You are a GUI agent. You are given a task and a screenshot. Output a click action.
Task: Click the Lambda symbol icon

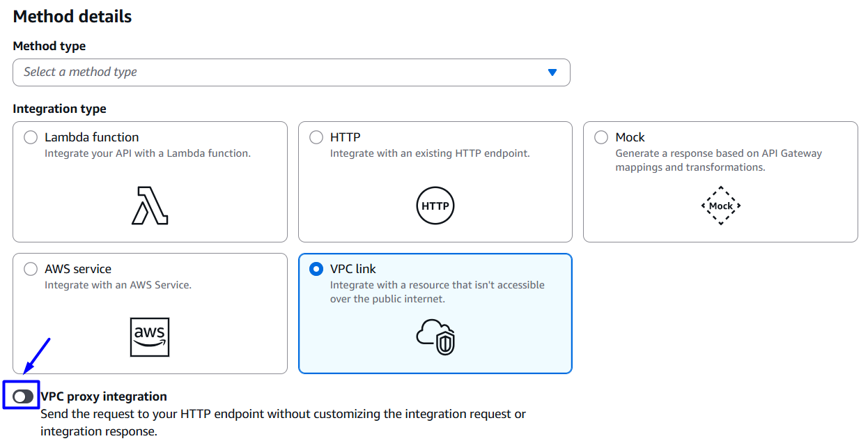click(150, 206)
